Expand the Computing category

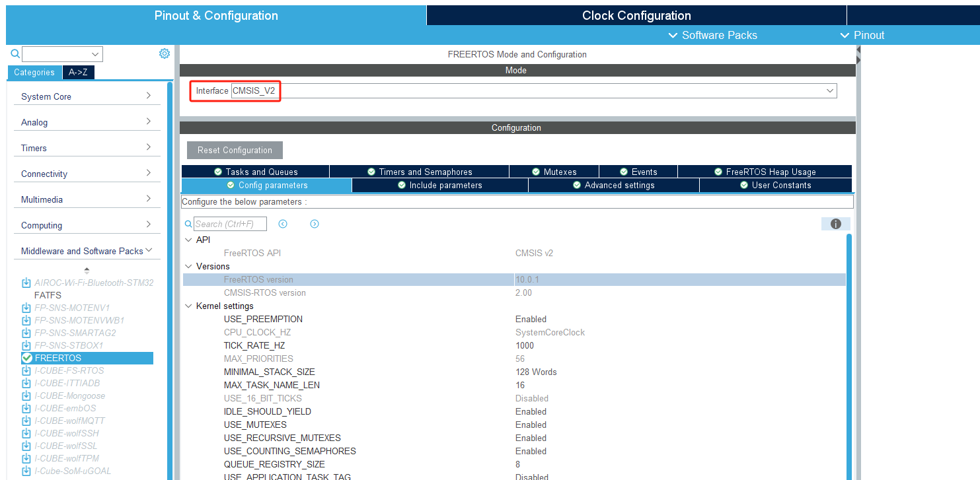87,225
